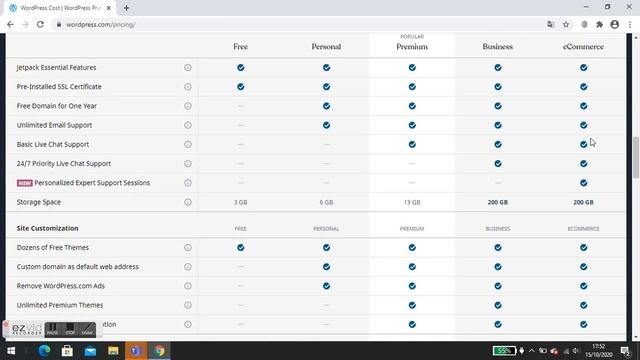This screenshot has height=360, width=640.
Task: Click eCommerce checkmark for Personalized Expert Support Sessions
Action: (584, 182)
